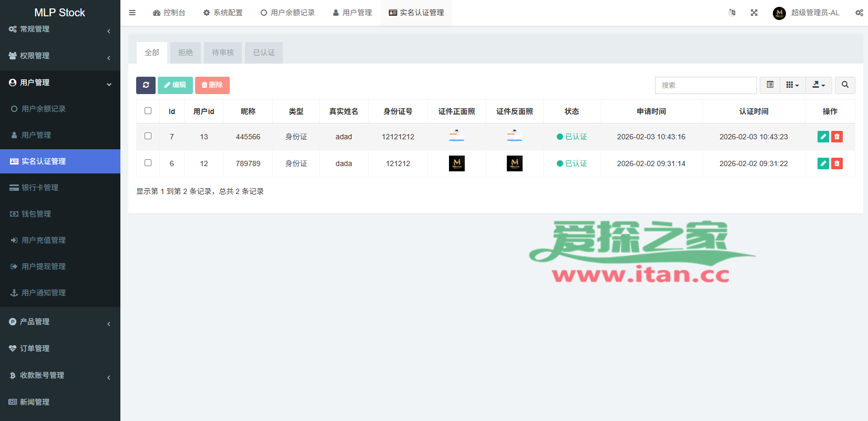Click the language switch icon in header
Image resolution: width=868 pixels, height=421 pixels.
pyautogui.click(x=732, y=13)
